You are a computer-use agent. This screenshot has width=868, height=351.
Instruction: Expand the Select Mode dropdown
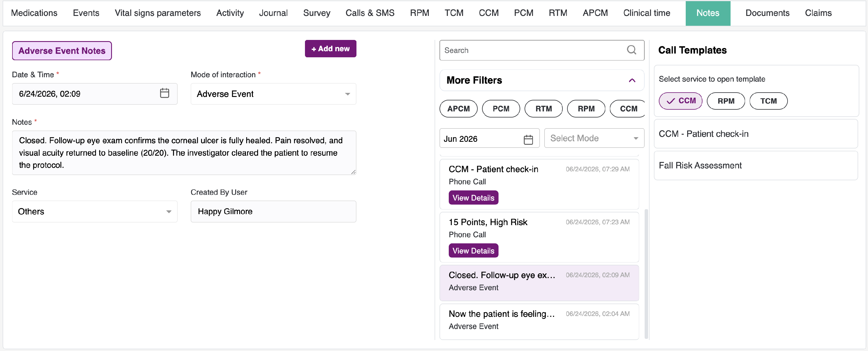[x=594, y=138]
